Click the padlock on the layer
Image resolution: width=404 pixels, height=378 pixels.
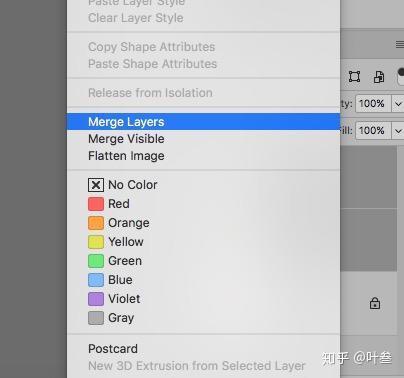click(x=375, y=303)
